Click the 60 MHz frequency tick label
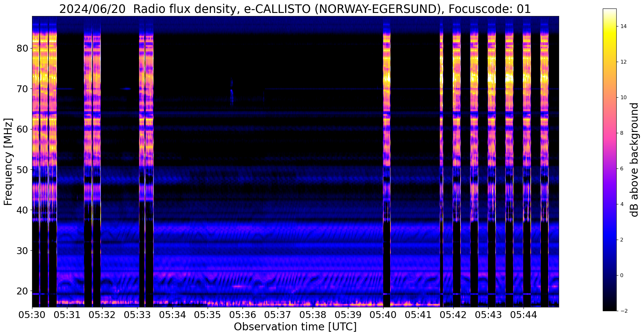 click(x=23, y=129)
